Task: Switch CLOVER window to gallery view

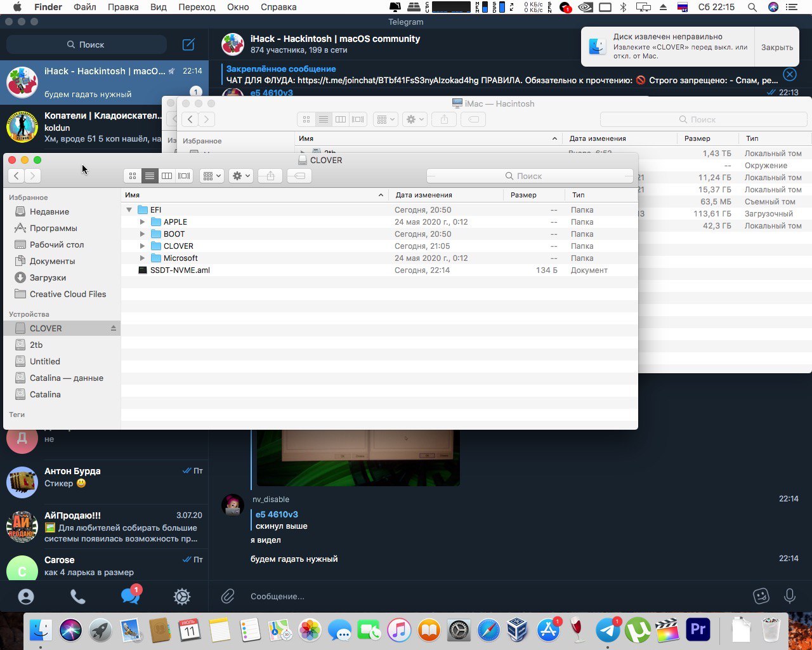Action: (184, 176)
